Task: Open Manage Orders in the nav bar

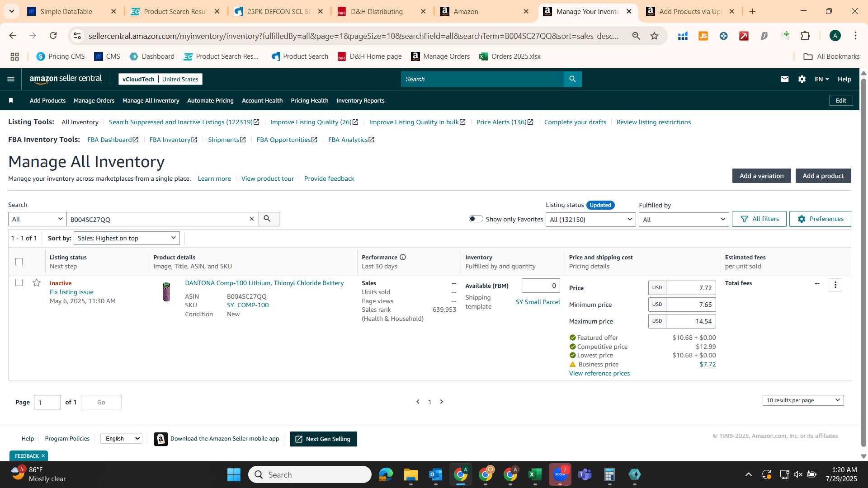Action: point(94,100)
